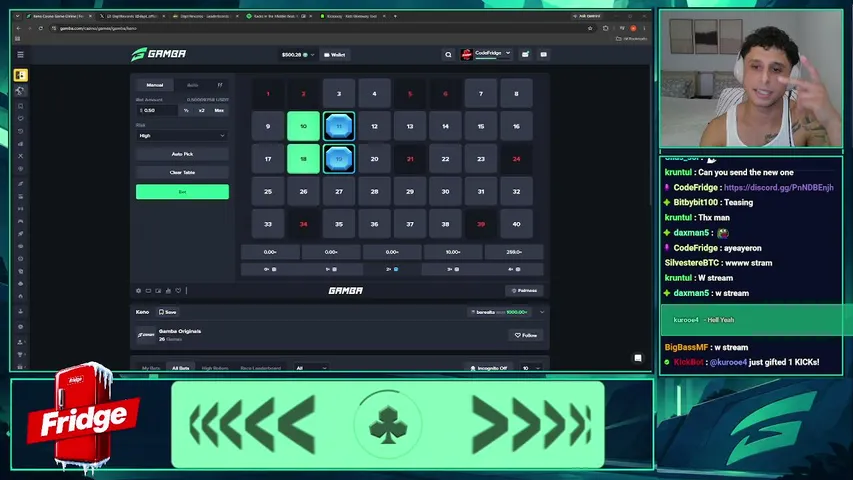Toggle Incognito Off button
Image resolution: width=853 pixels, height=480 pixels.
[x=488, y=368]
